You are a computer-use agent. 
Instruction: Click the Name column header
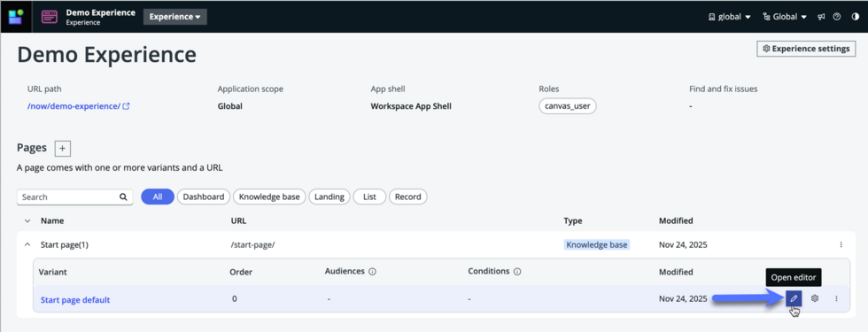coord(52,220)
